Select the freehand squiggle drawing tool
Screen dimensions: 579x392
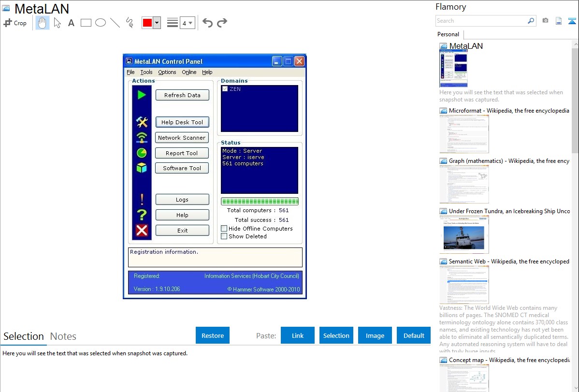[x=130, y=23]
